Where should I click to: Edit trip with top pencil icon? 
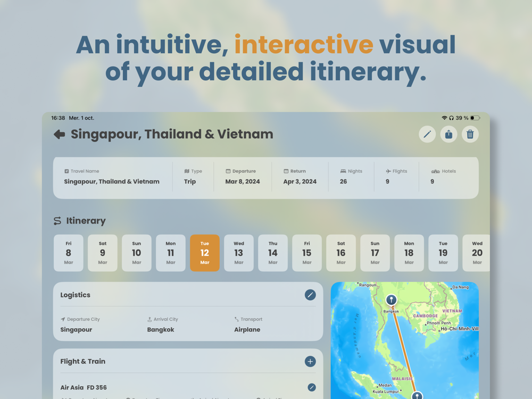tap(427, 135)
